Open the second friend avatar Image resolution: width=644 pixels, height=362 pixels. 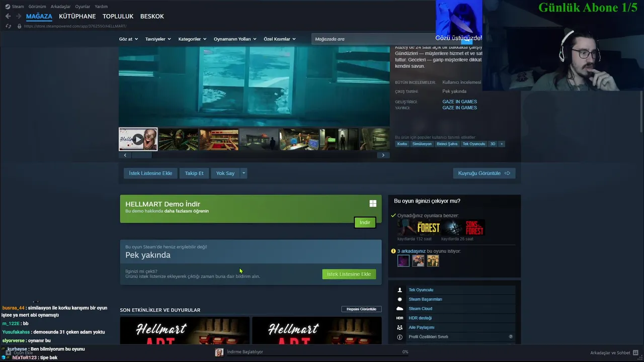click(418, 260)
